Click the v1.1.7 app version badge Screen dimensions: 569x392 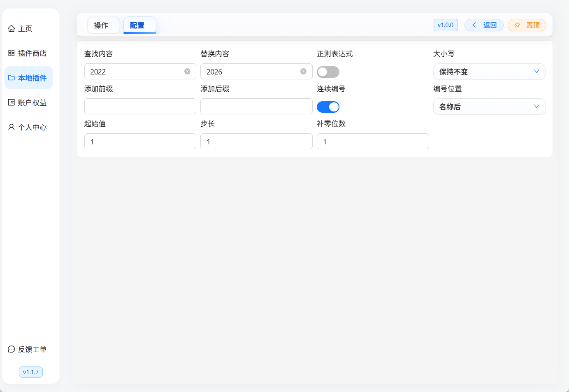coord(31,372)
